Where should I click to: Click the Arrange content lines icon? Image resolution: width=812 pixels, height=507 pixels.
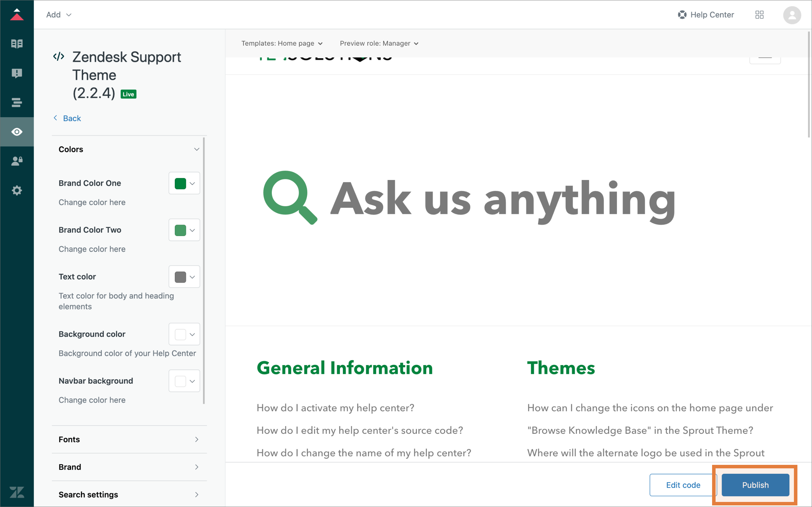coord(17,102)
